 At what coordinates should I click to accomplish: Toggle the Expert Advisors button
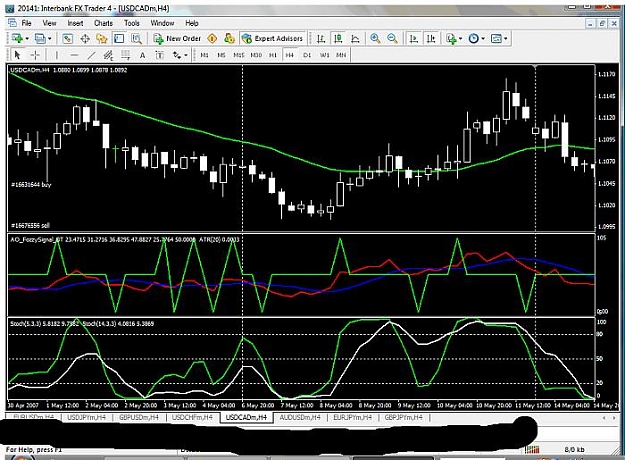[273, 38]
